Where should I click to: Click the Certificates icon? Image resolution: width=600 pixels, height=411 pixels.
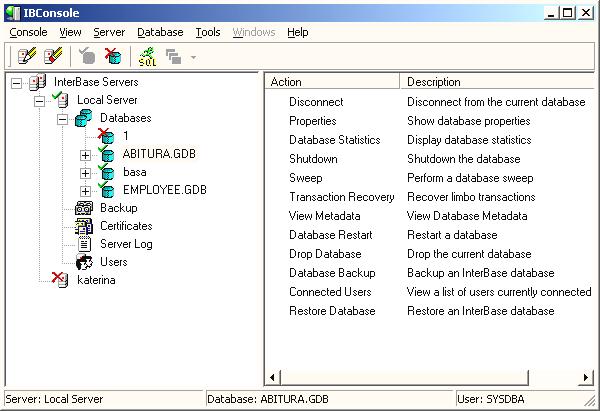click(x=84, y=226)
